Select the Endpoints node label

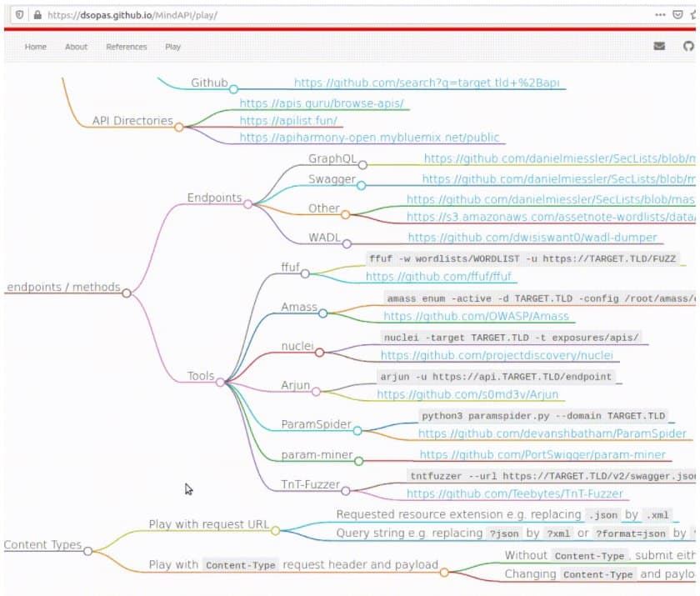coord(215,198)
